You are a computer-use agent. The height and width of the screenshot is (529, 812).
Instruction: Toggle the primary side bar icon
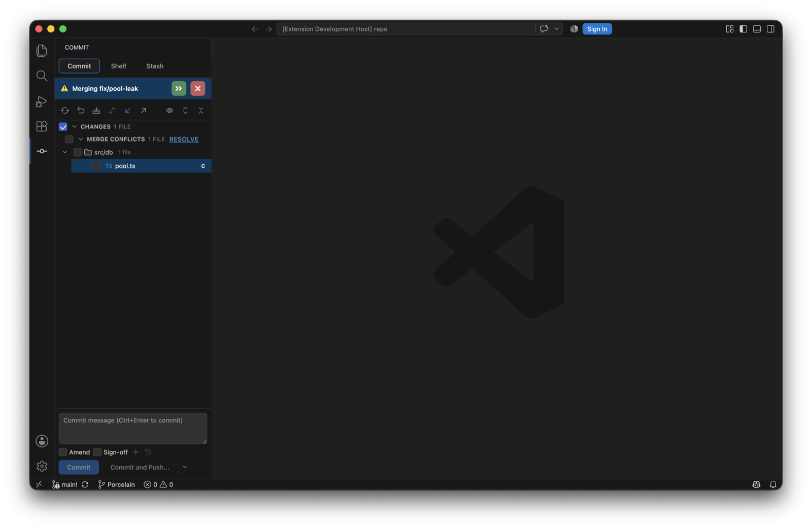(x=743, y=29)
